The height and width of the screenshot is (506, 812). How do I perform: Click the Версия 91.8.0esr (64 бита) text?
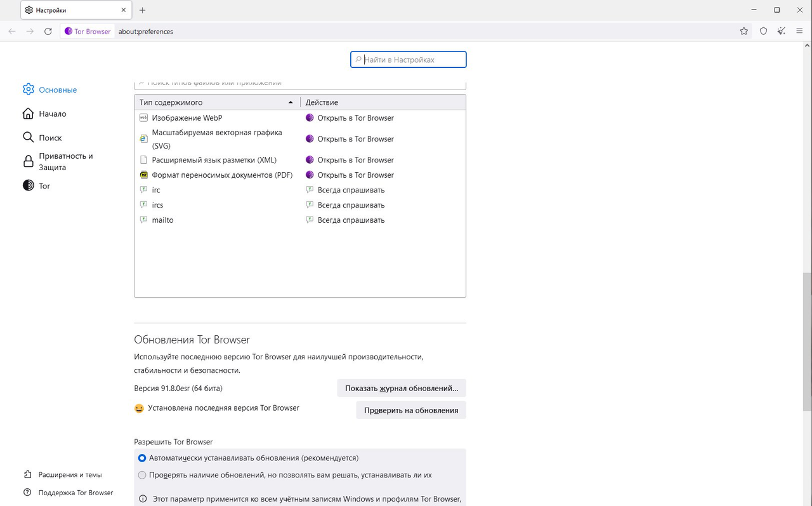tap(178, 388)
